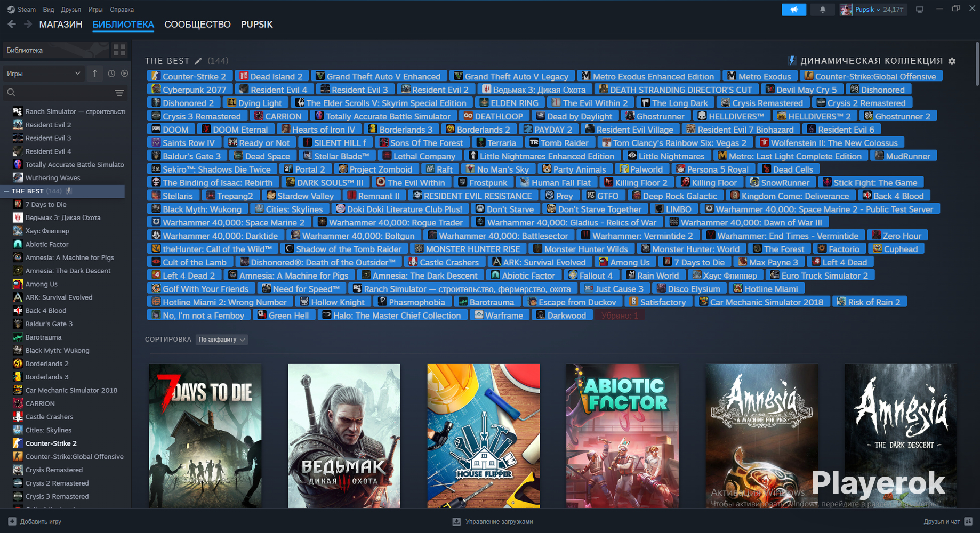980x533 pixels.
Task: Open the "Игры" type dropdown in sidebar
Action: tap(44, 74)
